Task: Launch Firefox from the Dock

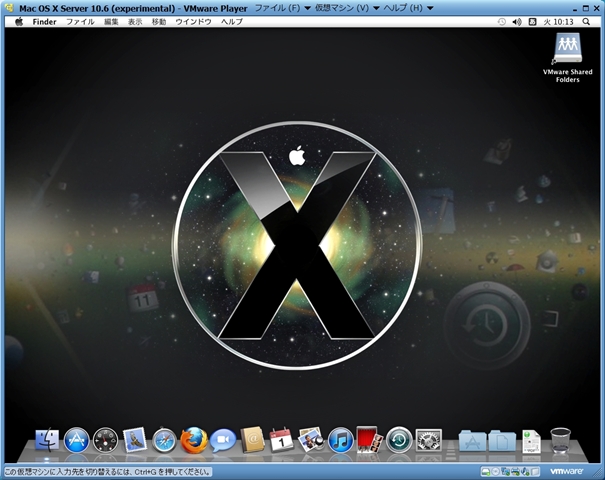Action: coord(194,440)
